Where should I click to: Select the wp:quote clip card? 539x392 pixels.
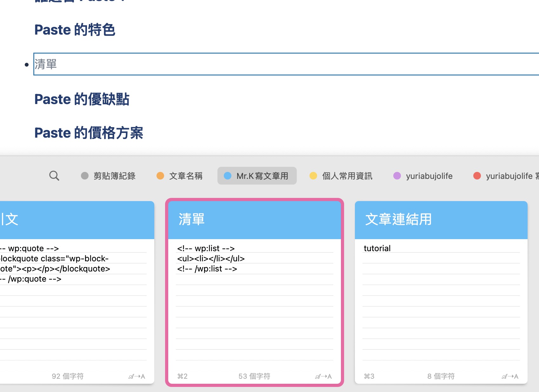pyautogui.click(x=77, y=292)
